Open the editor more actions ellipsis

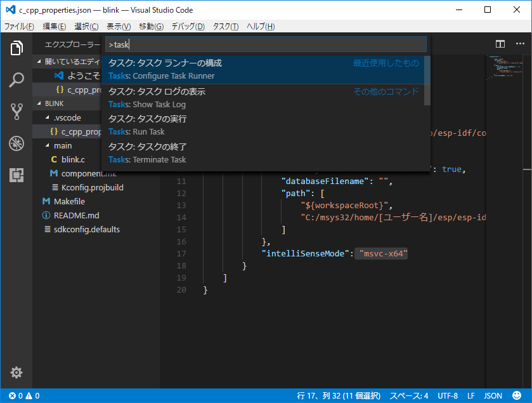point(520,43)
